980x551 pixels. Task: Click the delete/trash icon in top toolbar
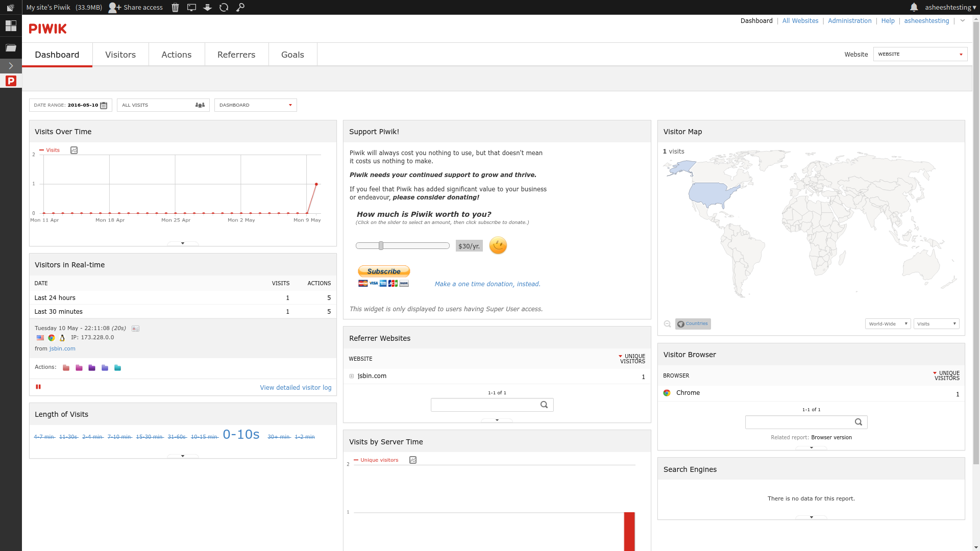pyautogui.click(x=175, y=8)
